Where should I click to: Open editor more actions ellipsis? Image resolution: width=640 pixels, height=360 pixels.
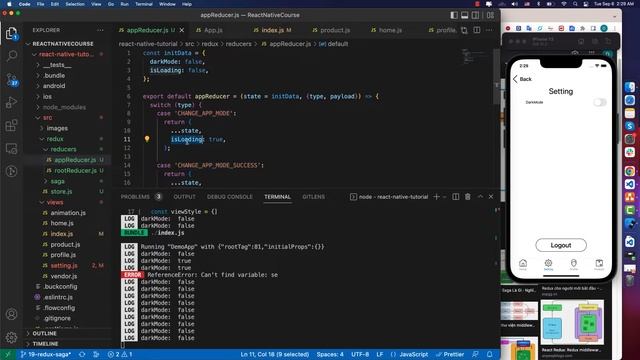[489, 30]
